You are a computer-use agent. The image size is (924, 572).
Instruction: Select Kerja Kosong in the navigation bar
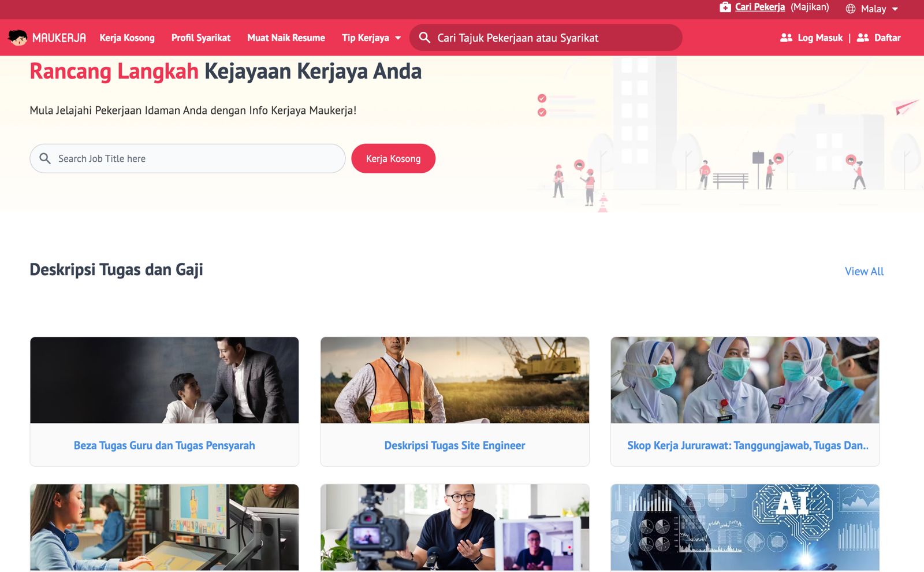point(127,38)
